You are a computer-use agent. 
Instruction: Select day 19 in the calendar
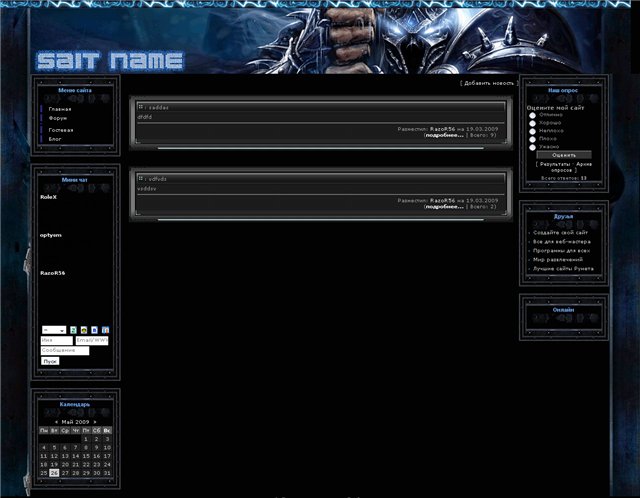pos(54,465)
